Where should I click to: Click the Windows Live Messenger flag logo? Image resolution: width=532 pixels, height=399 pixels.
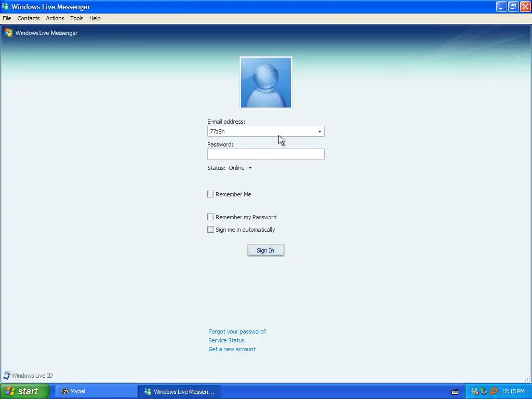[8, 33]
